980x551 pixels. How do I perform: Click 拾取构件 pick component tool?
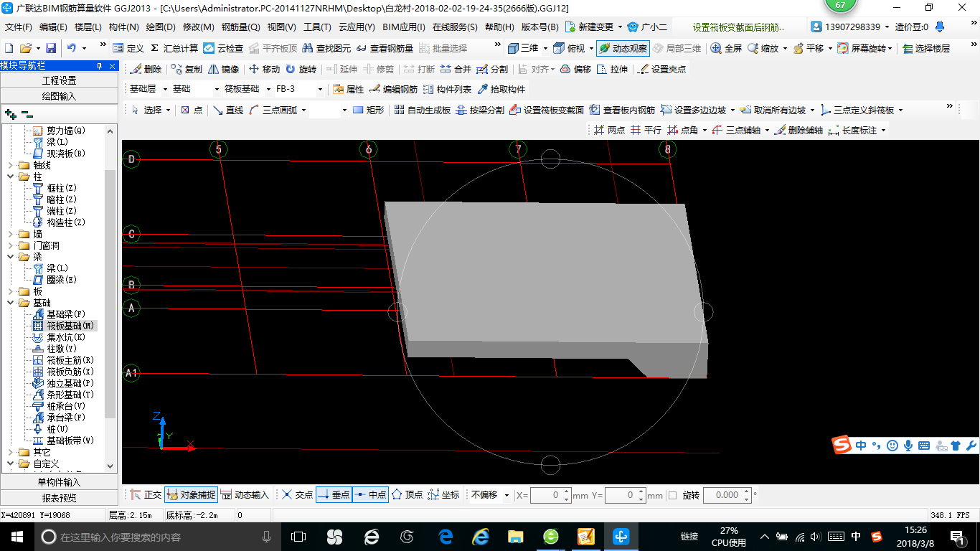pos(501,90)
